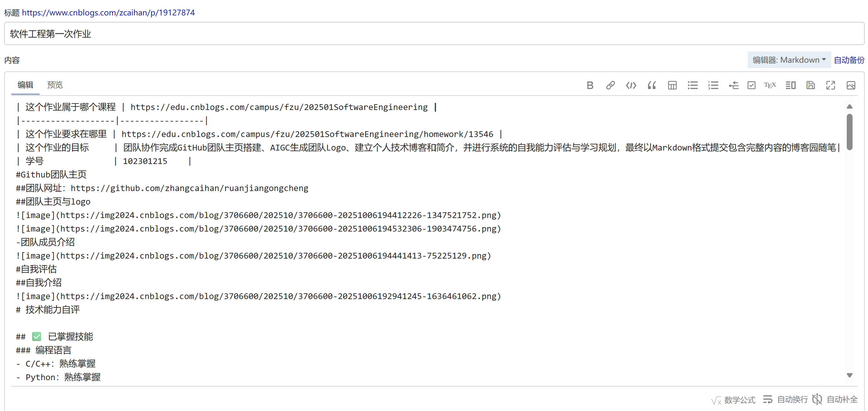Insert a table from the editor toolbar
The height and width of the screenshot is (411, 868).
point(672,85)
